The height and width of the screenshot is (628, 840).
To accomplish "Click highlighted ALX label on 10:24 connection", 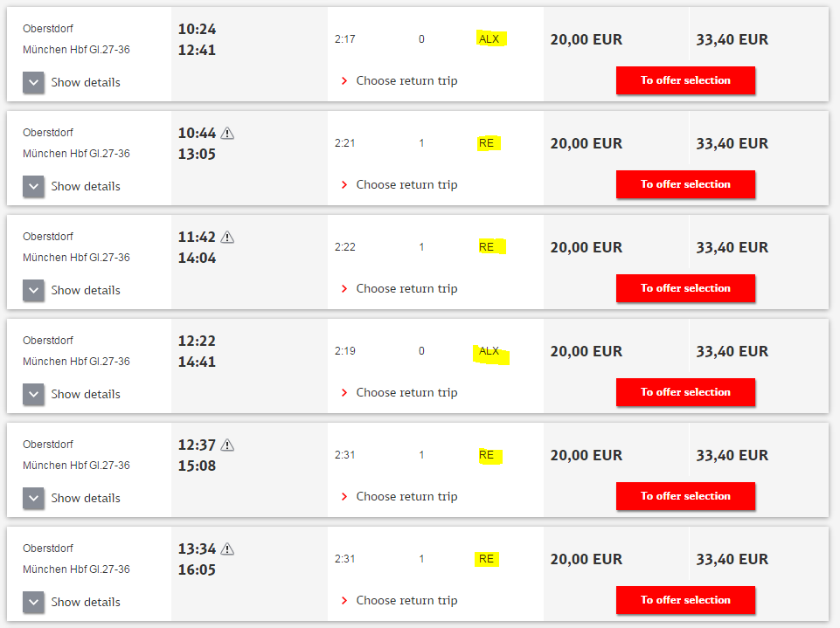I will pos(489,39).
